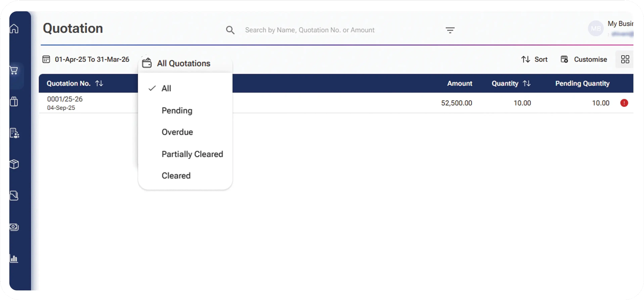Viewport: 644px width, 300px height.
Task: Click the red alert icon in row
Action: click(x=624, y=103)
